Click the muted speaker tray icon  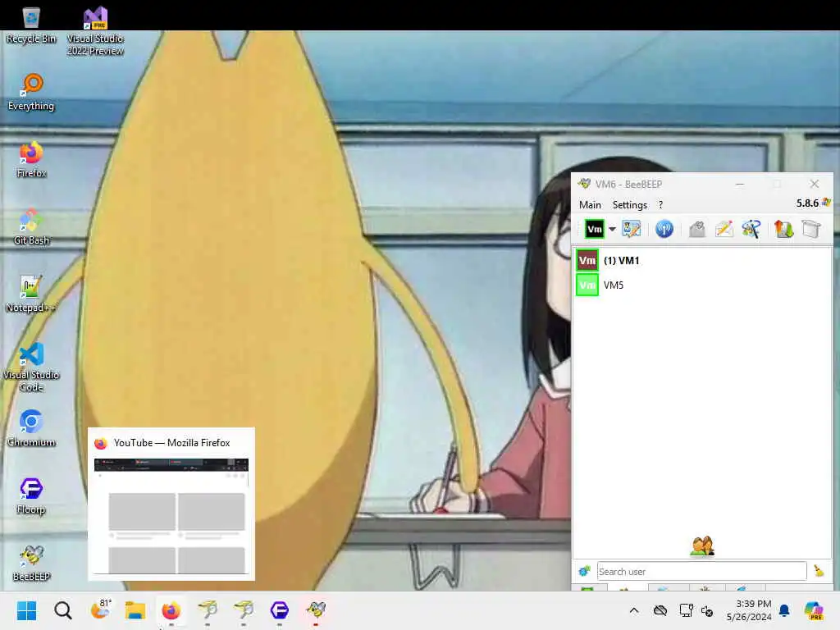tap(707, 610)
